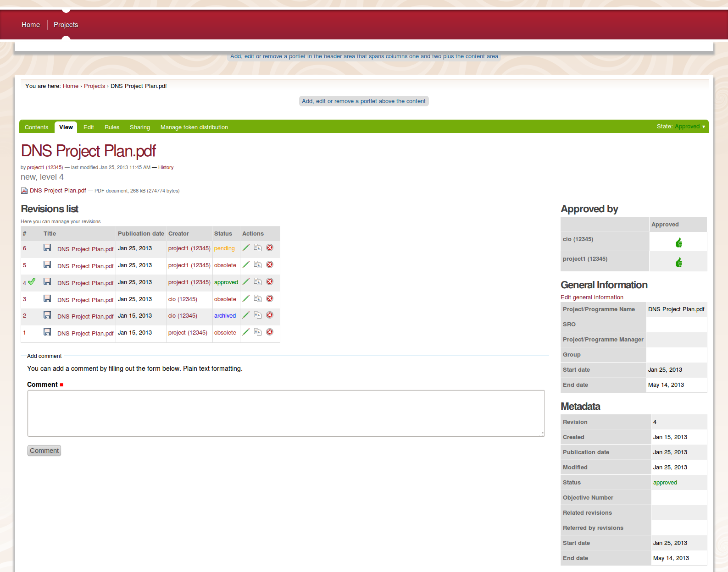Screen dimensions: 728x572
Task: Click inside the Comment text area
Action: click(x=286, y=413)
